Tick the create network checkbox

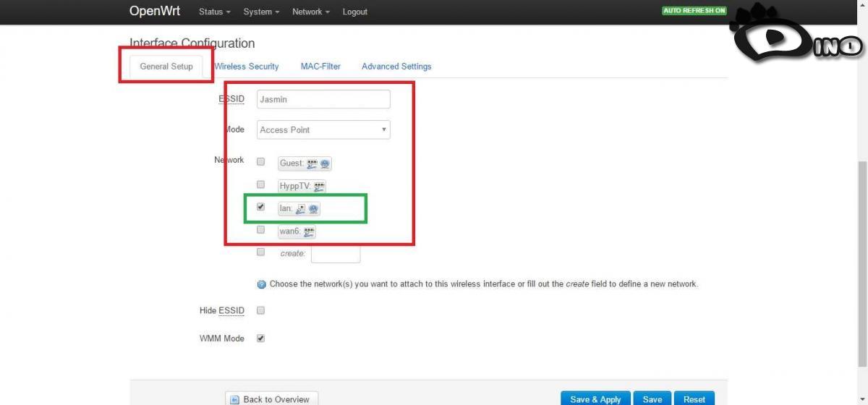coord(260,252)
